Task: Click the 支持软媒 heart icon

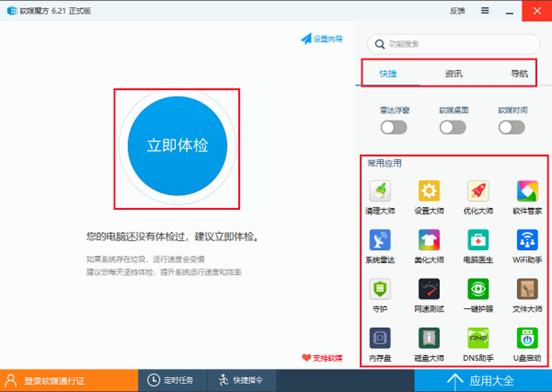Action: tap(307, 357)
